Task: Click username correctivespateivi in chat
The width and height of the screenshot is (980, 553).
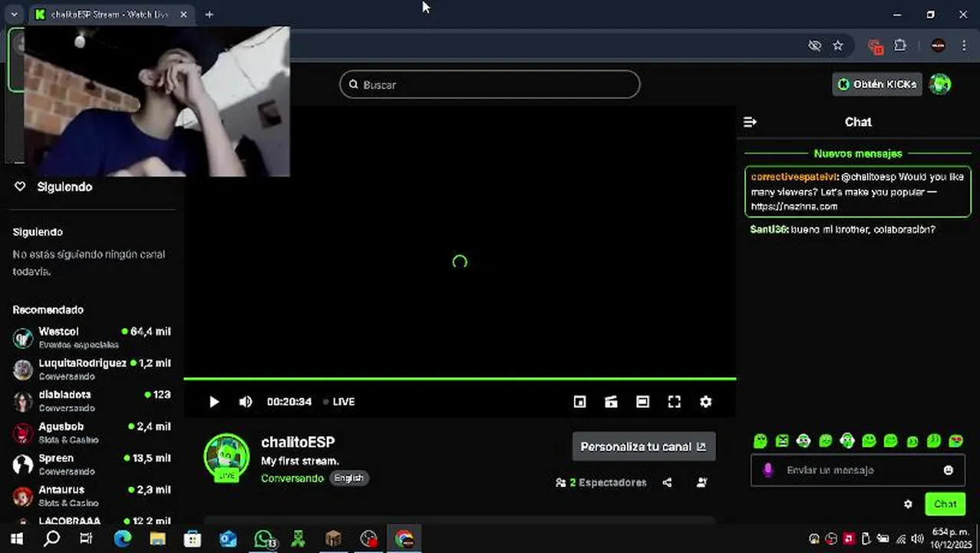Action: click(x=794, y=177)
